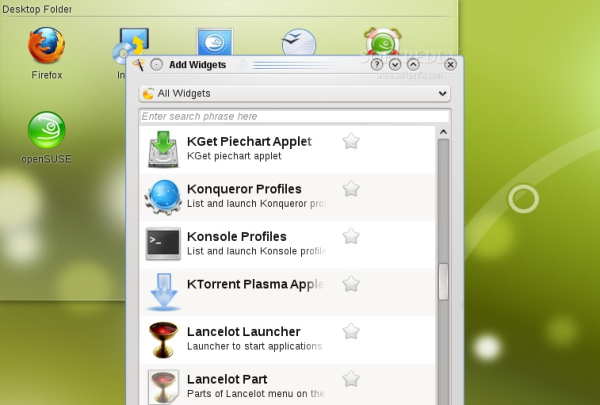This screenshot has height=405, width=600.
Task: Select the Lancelot Launcher title
Action: [243, 332]
